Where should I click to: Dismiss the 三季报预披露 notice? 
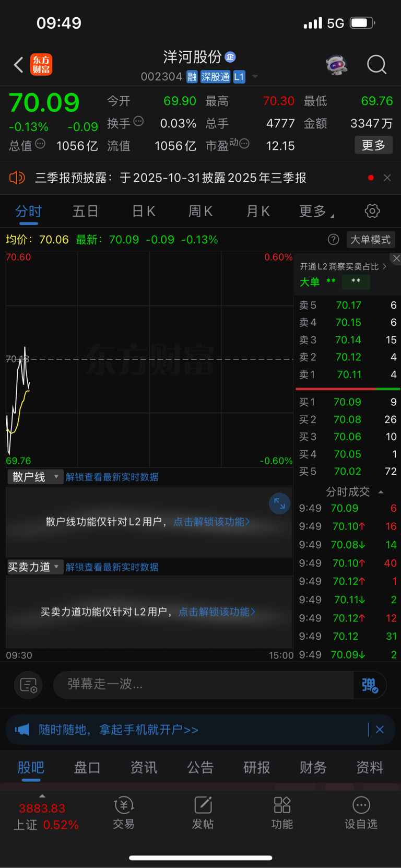tap(387, 178)
